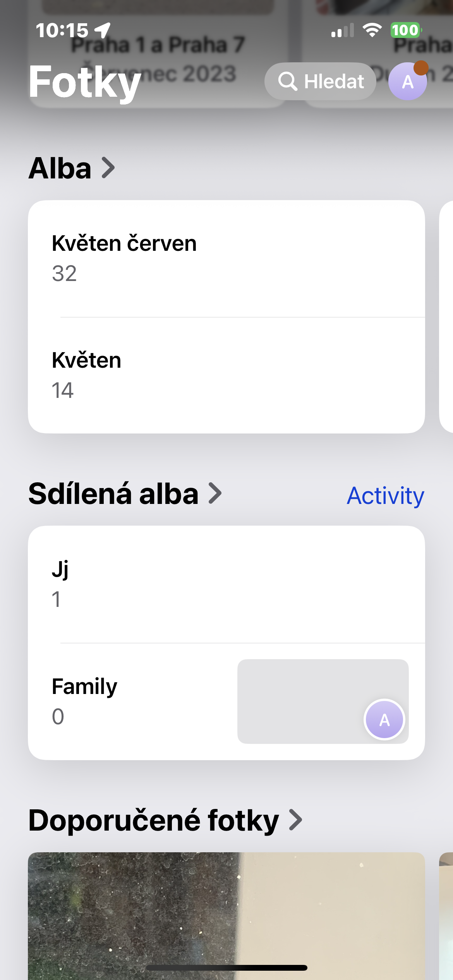This screenshot has width=453, height=980.
Task: Tap the search magnifier icon
Action: pyautogui.click(x=288, y=81)
